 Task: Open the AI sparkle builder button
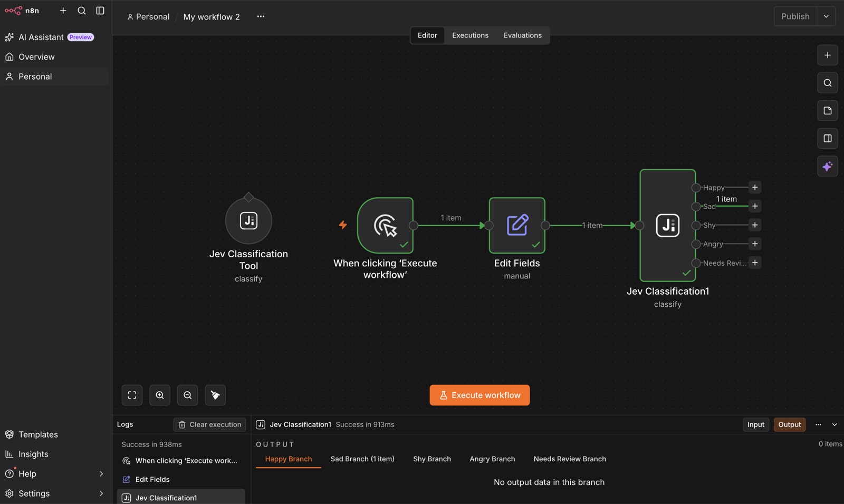pos(828,167)
